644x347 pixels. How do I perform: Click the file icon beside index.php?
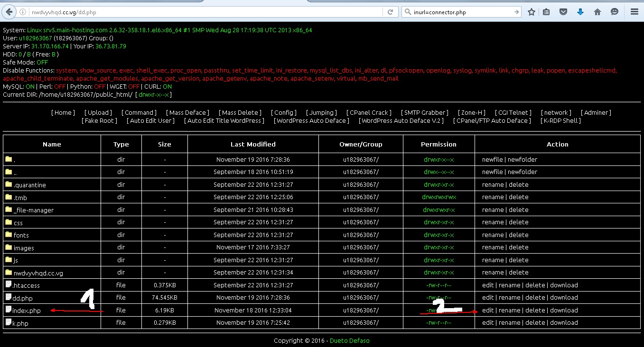pos(8,310)
